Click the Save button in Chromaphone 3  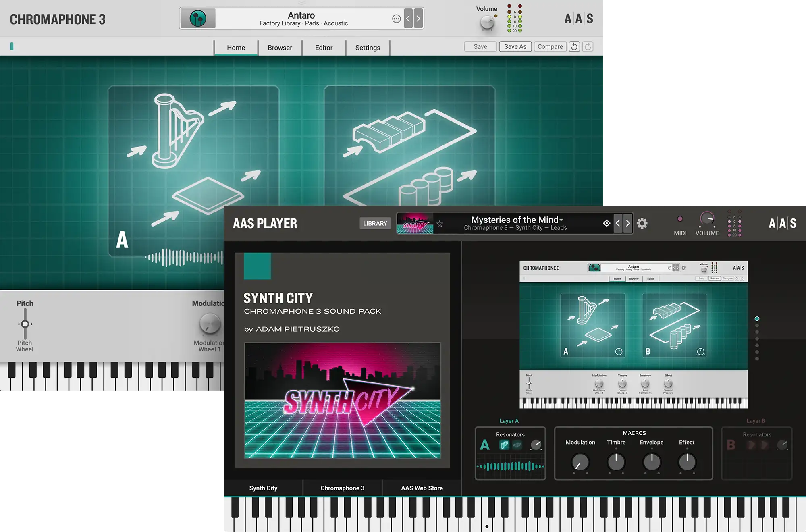point(480,46)
